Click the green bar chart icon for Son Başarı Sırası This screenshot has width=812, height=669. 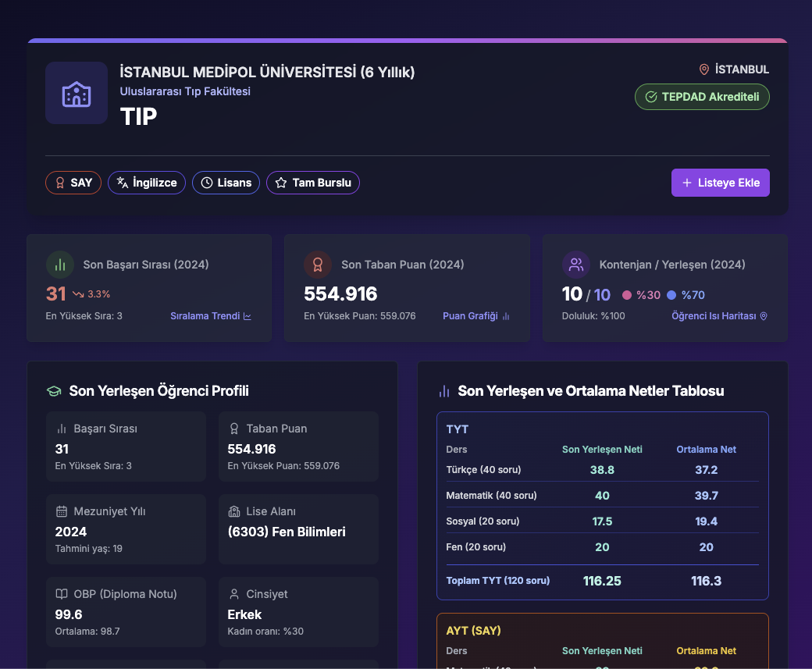coord(60,265)
